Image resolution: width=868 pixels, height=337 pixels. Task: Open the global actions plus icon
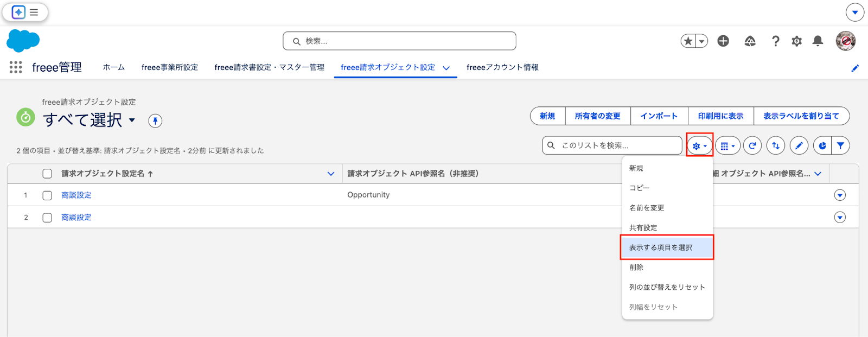pyautogui.click(x=723, y=41)
